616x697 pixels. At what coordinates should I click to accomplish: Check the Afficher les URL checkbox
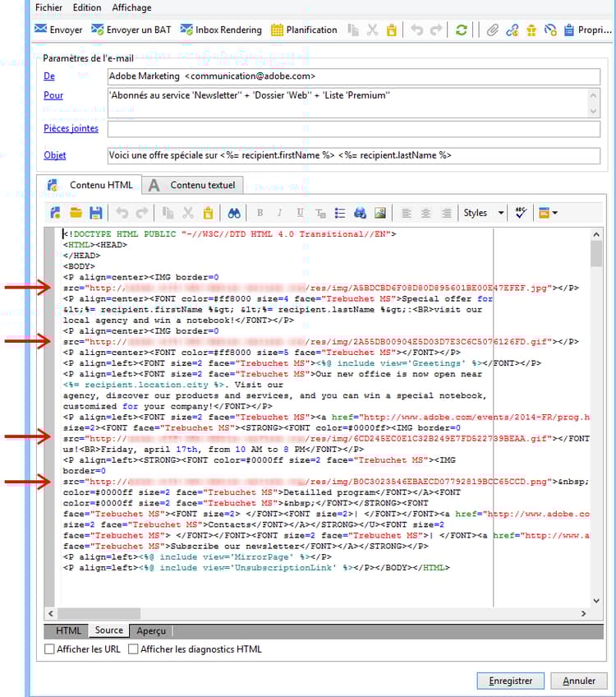(x=49, y=649)
